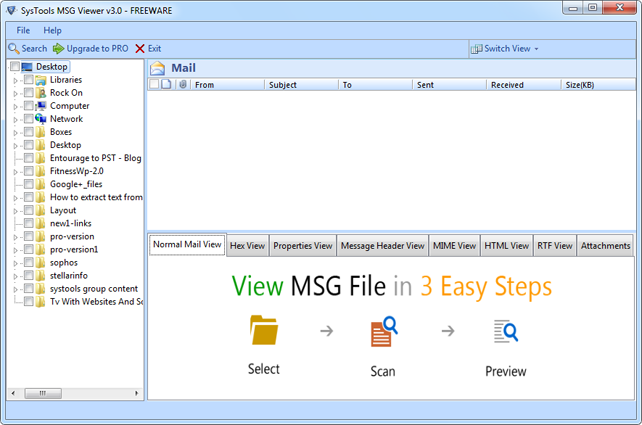
Task: Click the Sent column header
Action: point(450,85)
